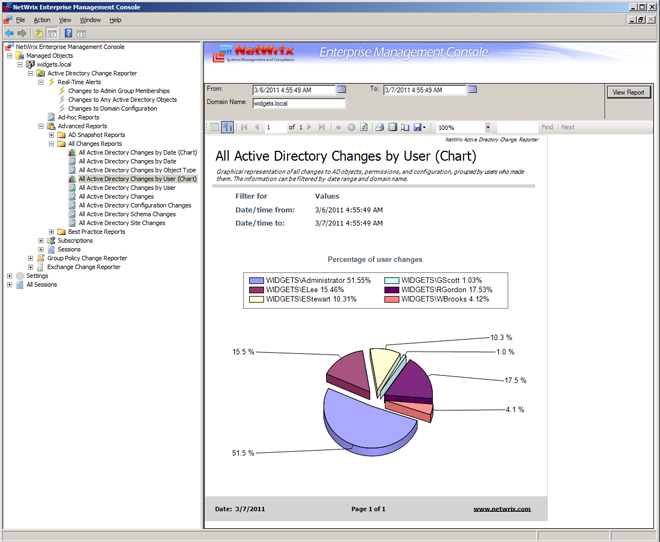The image size is (660, 542).
Task: Click the Up one level folder icon
Action: 39,33
